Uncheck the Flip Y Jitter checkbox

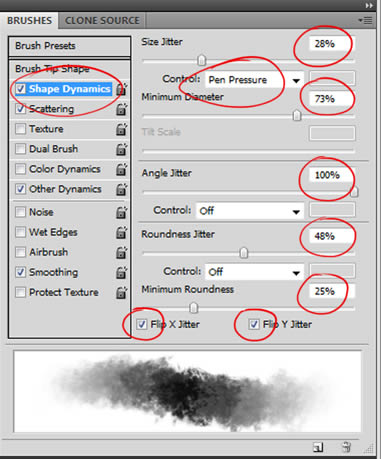(x=254, y=324)
